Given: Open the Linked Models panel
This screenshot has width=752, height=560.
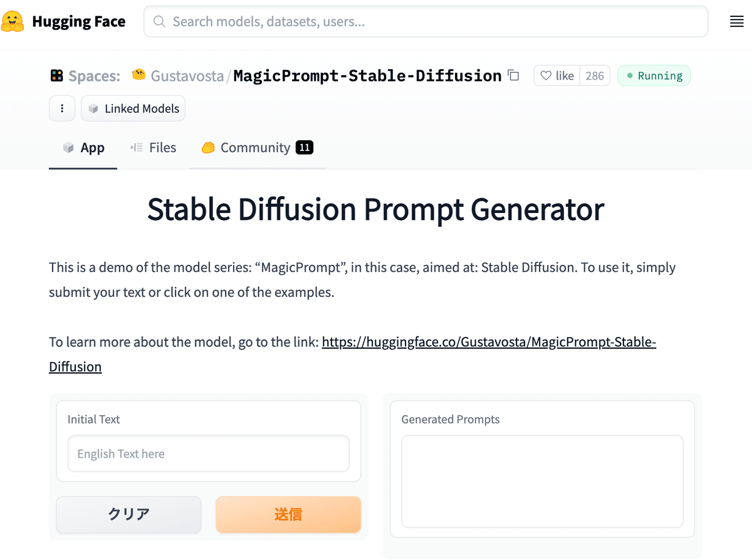Looking at the screenshot, I should pyautogui.click(x=133, y=108).
